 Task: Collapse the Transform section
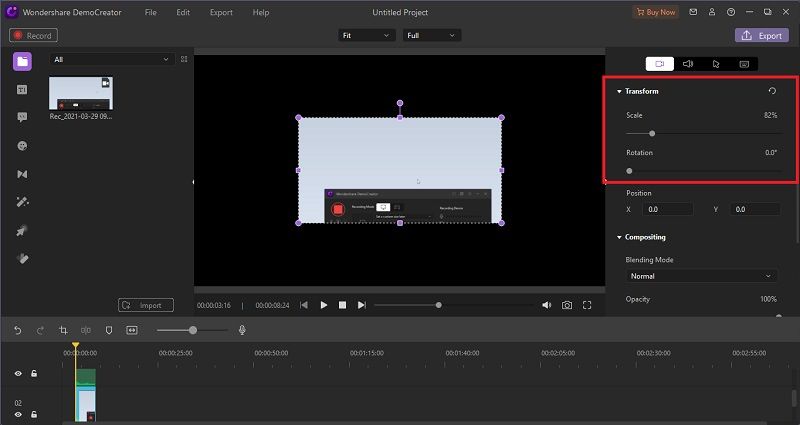tap(619, 91)
